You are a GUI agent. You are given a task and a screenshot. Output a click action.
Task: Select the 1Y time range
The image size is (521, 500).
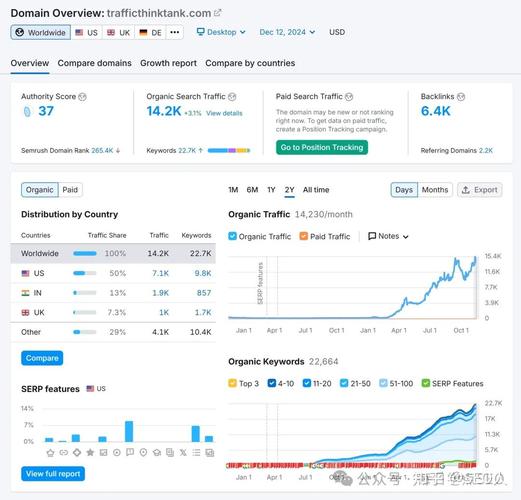(271, 190)
